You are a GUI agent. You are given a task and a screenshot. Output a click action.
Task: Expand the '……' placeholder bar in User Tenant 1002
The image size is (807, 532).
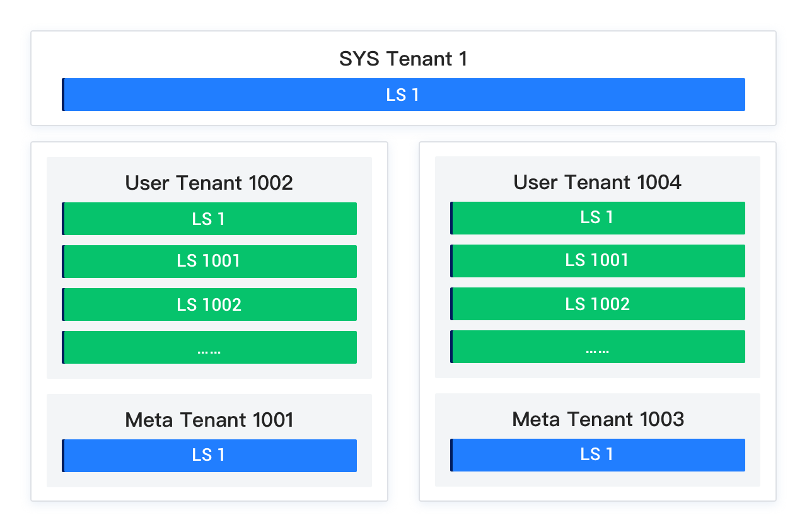tap(209, 347)
